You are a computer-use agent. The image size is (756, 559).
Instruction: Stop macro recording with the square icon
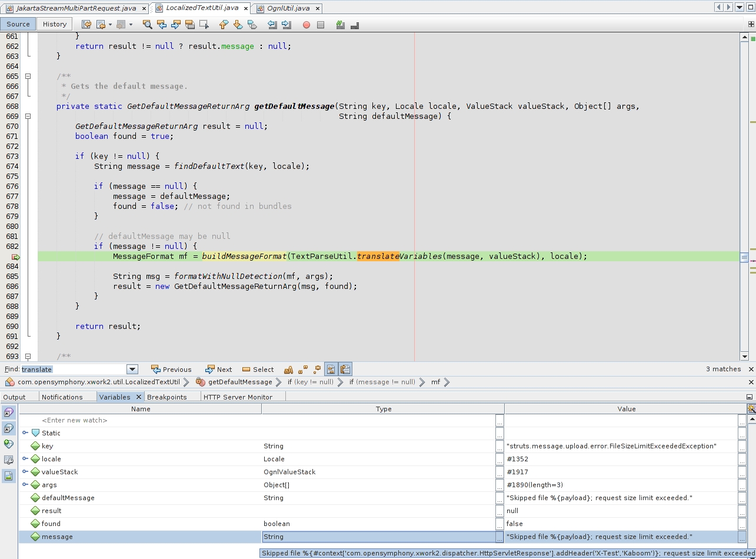point(321,25)
